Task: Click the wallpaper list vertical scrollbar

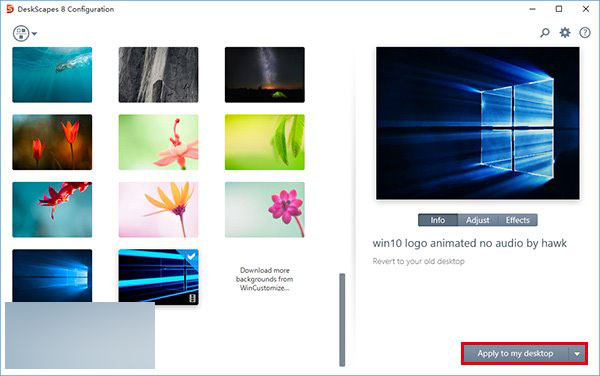Action: pyautogui.click(x=342, y=319)
